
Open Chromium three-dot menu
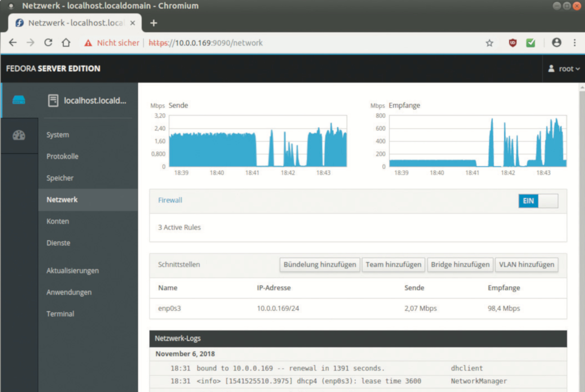[574, 43]
